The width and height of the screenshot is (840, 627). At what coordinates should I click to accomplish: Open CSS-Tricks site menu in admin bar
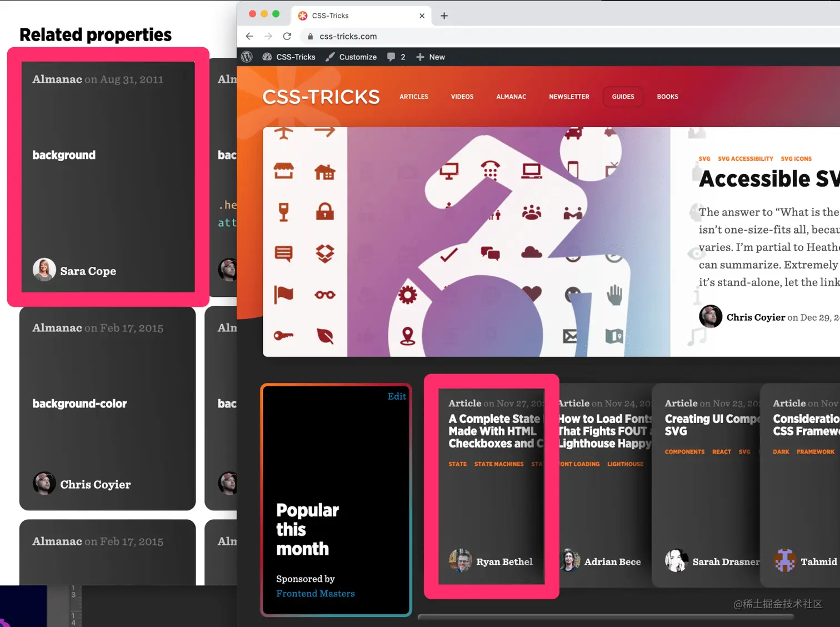click(x=289, y=57)
